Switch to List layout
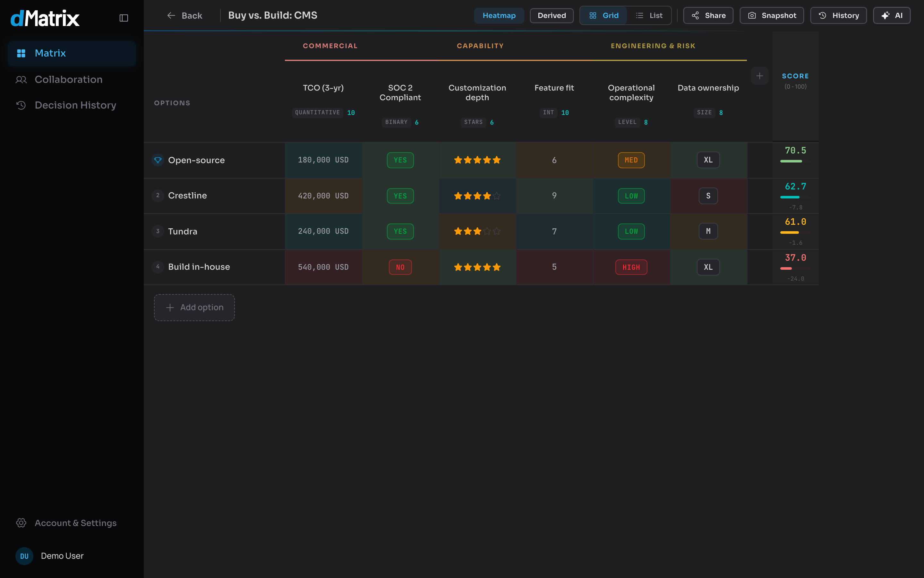 pos(649,16)
